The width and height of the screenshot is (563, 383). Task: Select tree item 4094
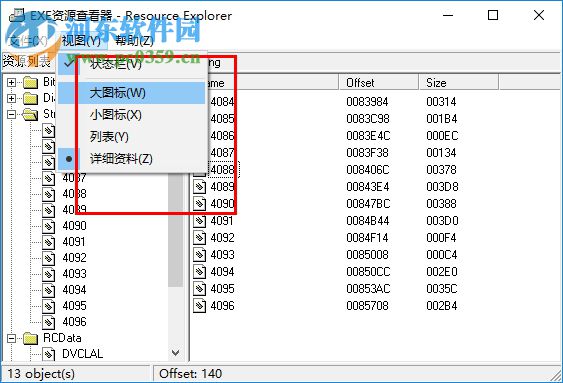(74, 290)
